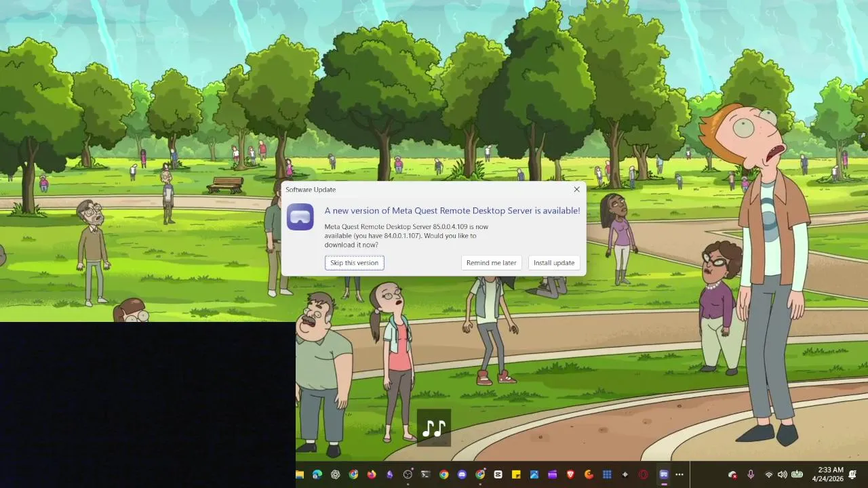Open File Explorer from the taskbar
Screen dimensions: 868x488
(x=299, y=474)
